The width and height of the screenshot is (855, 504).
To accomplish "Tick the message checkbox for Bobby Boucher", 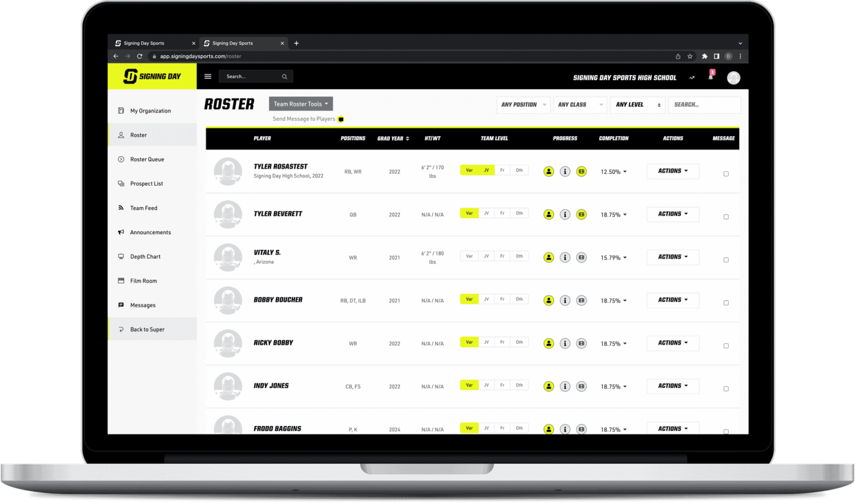I will (726, 303).
